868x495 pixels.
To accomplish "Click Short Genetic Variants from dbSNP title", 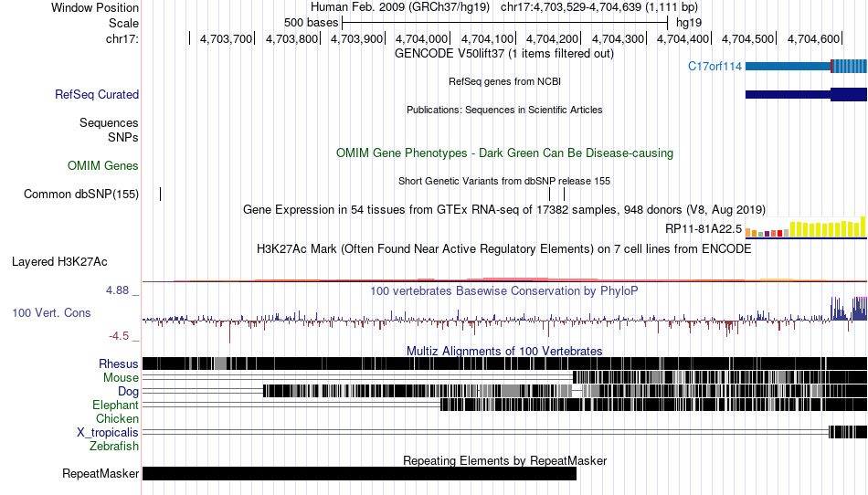I will 504,181.
